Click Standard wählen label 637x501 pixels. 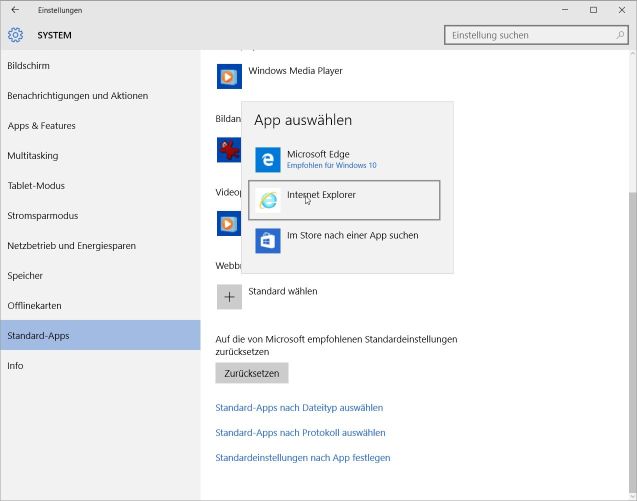coord(283,291)
